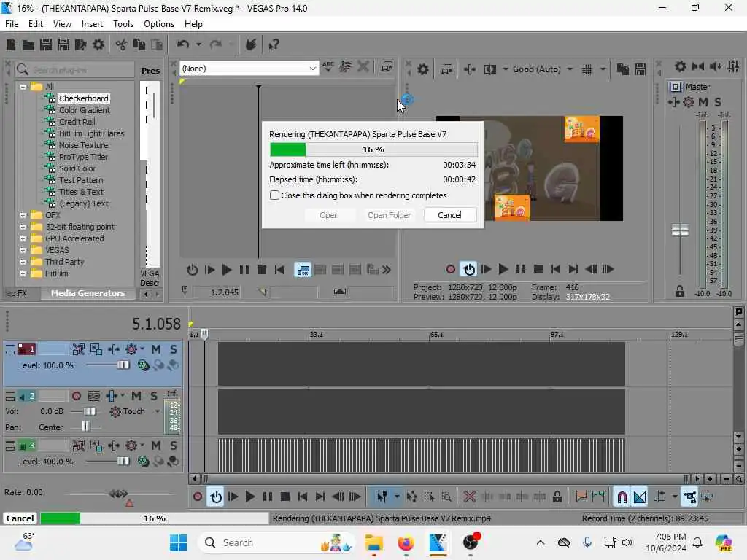Click the timeline record button
747x560 pixels.
tap(198, 497)
